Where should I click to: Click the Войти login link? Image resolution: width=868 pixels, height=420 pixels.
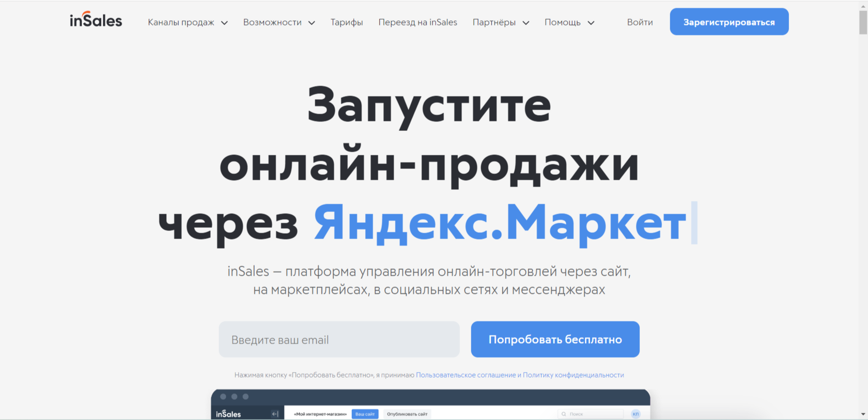(640, 22)
